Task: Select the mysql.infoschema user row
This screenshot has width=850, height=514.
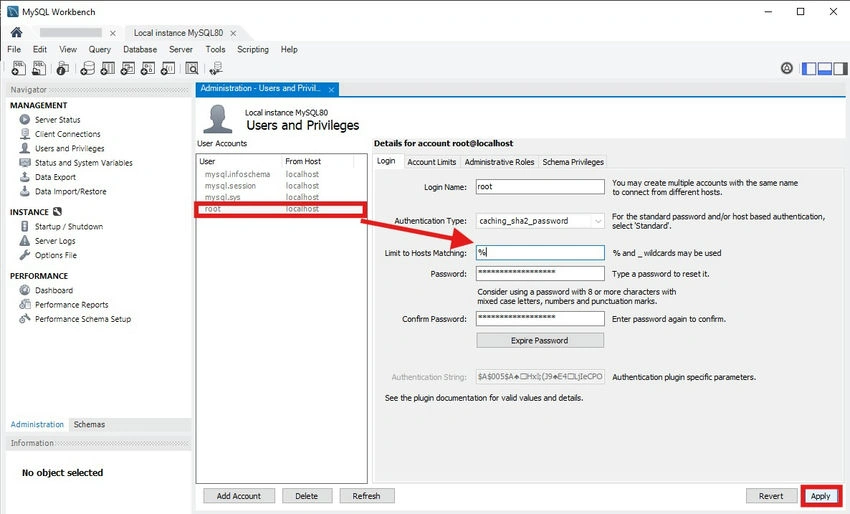Action: 281,174
